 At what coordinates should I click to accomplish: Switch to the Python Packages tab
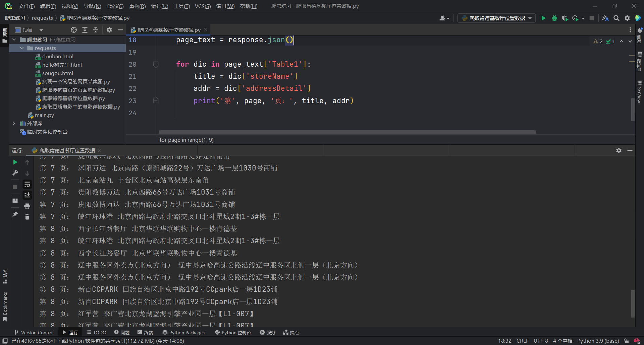point(183,332)
